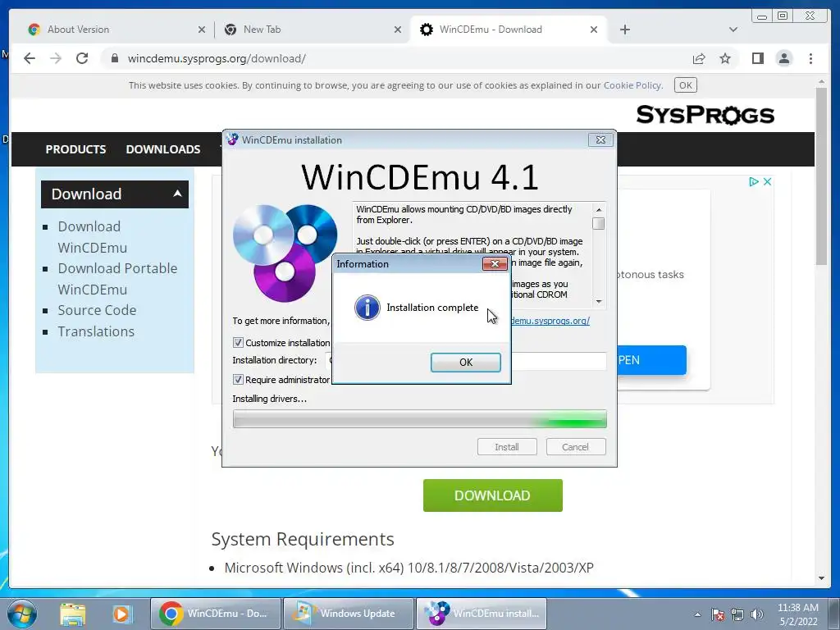Viewport: 840px width, 630px height.
Task: Close the WinCDEmu - Download tab
Action: [594, 30]
